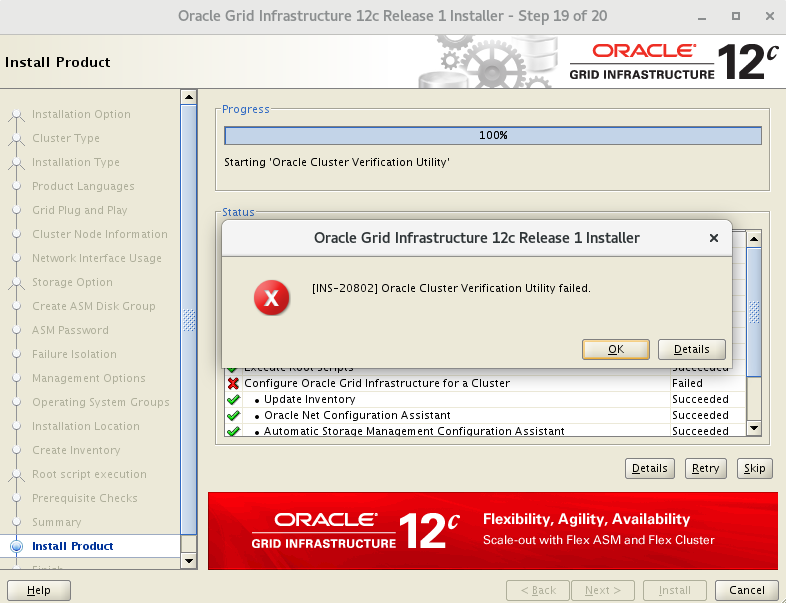Close the INS-20802 error dialog with X
This screenshot has height=603, width=786.
tap(714, 238)
